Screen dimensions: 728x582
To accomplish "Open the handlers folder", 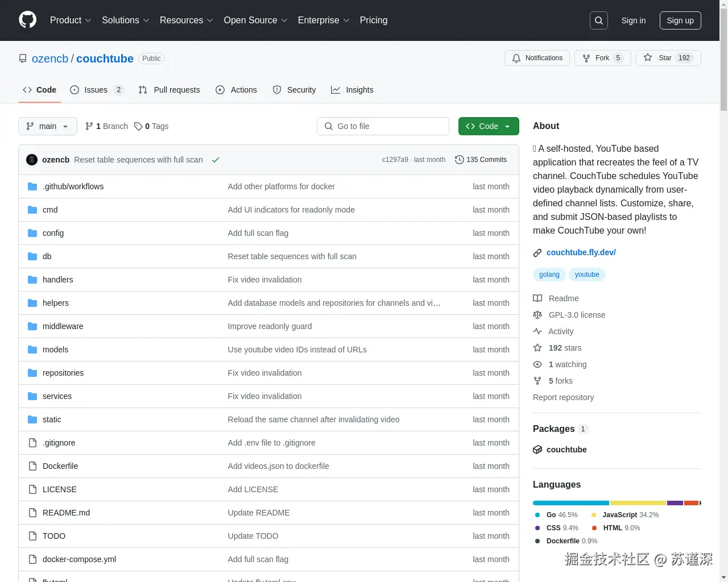I will (x=58, y=280).
